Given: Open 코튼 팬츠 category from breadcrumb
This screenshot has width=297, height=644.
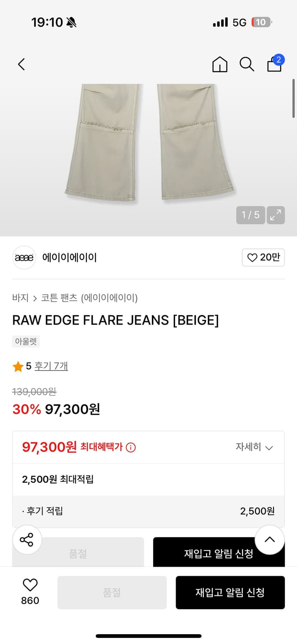Looking at the screenshot, I should 56,298.
